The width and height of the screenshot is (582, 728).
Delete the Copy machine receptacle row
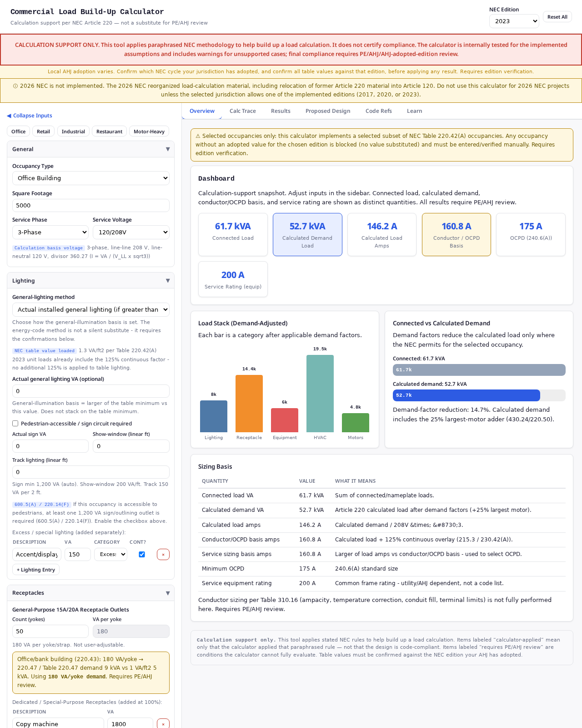(x=163, y=723)
